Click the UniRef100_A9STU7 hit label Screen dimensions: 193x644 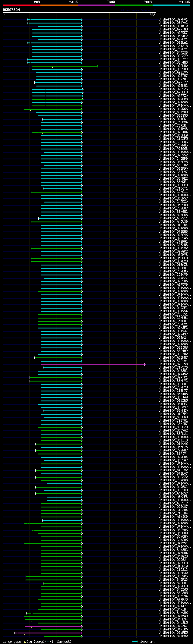click(x=173, y=76)
